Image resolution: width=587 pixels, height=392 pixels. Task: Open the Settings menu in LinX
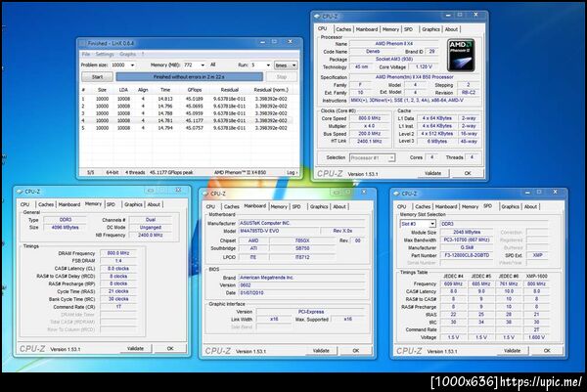coord(105,54)
